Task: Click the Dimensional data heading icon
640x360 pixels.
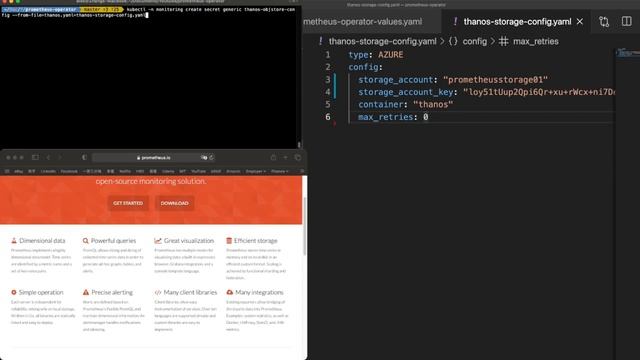Action: (14, 241)
